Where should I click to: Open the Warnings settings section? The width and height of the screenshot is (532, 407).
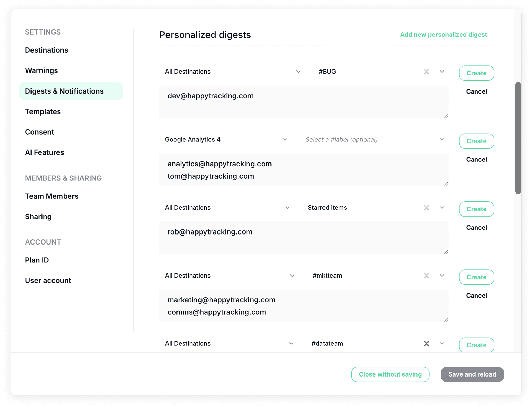point(41,70)
